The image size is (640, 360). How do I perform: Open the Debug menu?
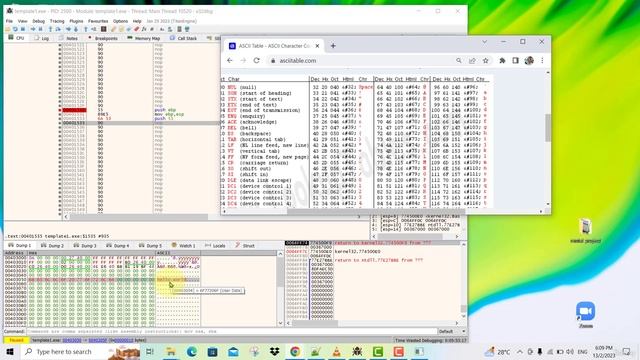(x=38, y=21)
